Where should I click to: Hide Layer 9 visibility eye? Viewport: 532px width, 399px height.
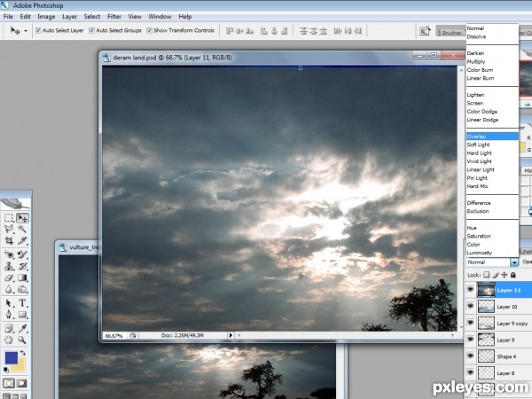470,340
